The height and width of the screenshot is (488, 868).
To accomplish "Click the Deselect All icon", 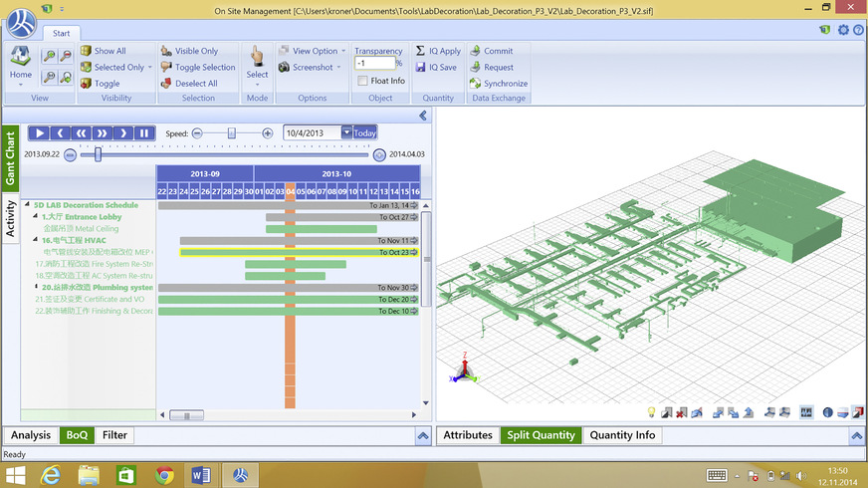I will click(166, 84).
